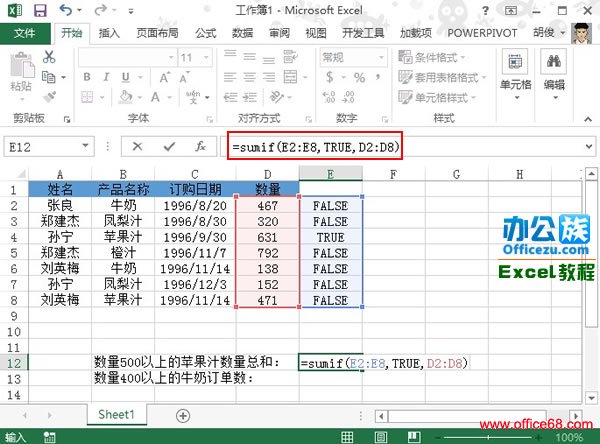Click the Font Color A button
This screenshot has height=444, width=600.
coord(155,97)
